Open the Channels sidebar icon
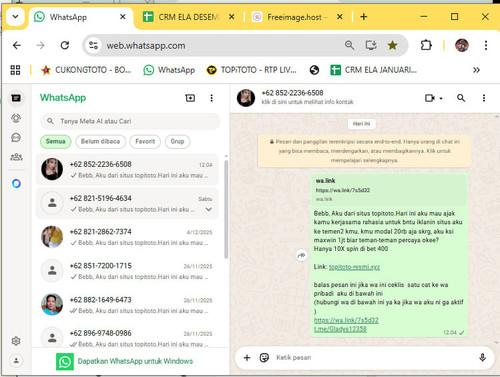This screenshot has width=500, height=377. pos(16,137)
